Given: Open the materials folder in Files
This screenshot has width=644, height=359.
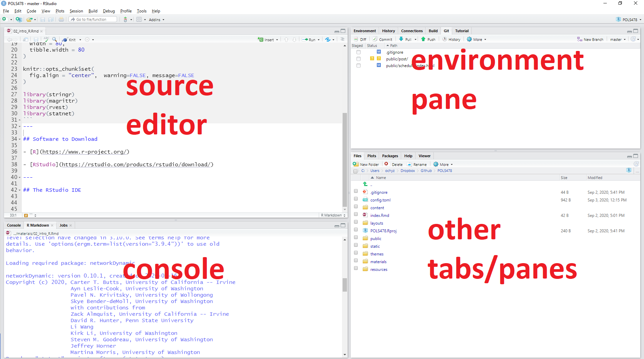Looking at the screenshot, I should (x=378, y=262).
